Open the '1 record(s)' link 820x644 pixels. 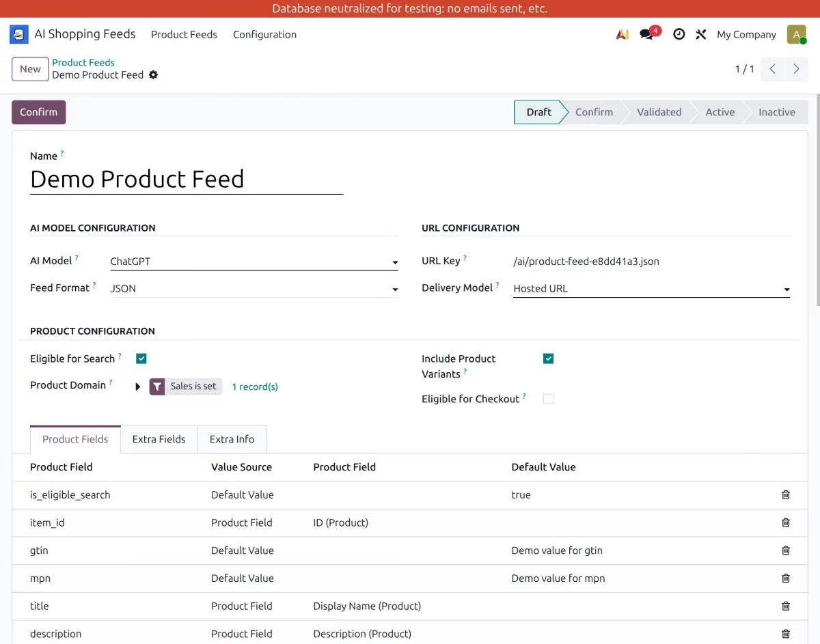pyautogui.click(x=254, y=387)
